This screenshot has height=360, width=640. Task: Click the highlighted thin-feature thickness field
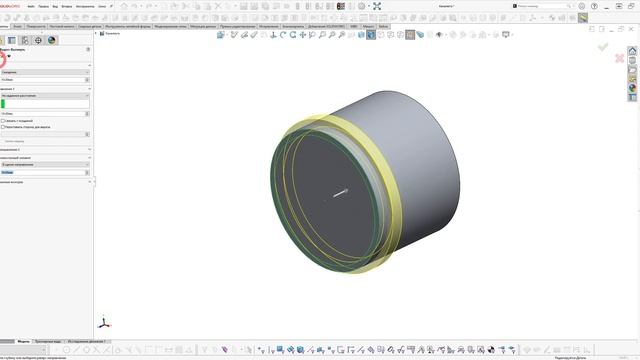(x=42, y=173)
